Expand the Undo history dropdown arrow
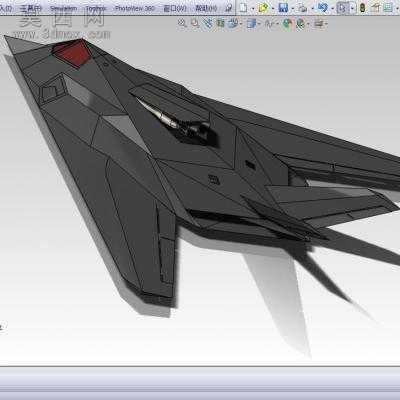Screen dimensions: 400x400 [x=332, y=8]
